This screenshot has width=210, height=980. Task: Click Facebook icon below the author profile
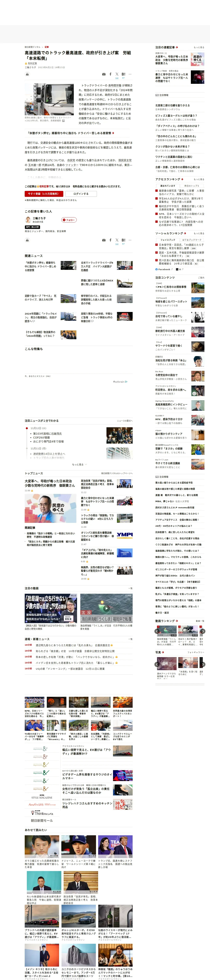coord(111,240)
